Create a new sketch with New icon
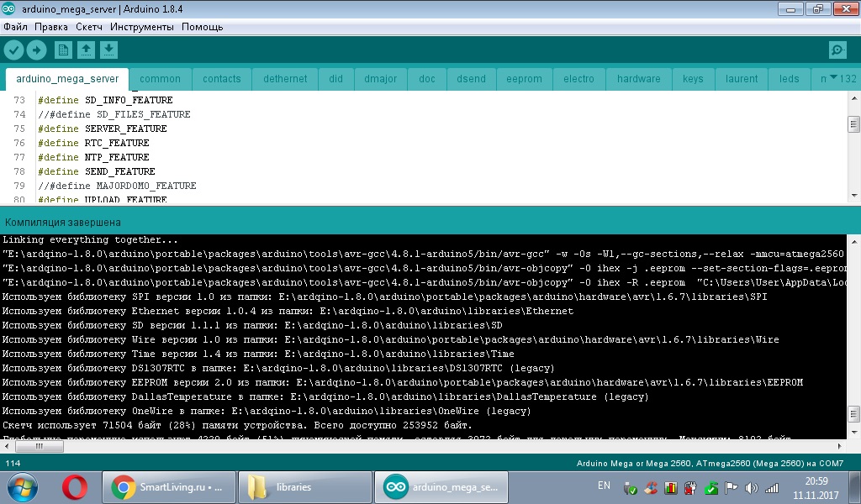861x504 pixels. click(x=63, y=50)
